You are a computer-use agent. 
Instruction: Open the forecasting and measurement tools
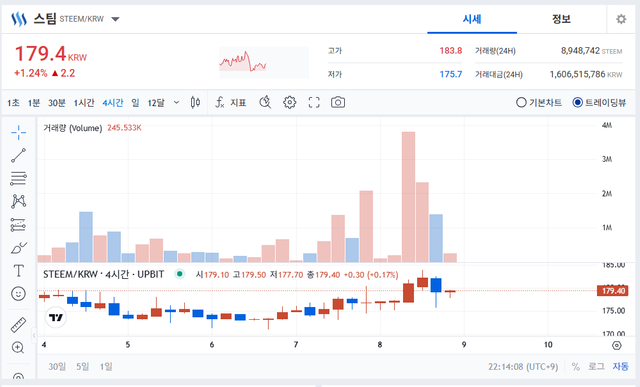(x=18, y=225)
